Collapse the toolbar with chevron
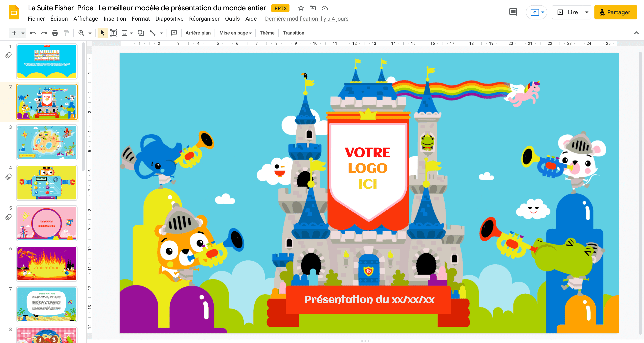This screenshot has width=644, height=343. point(636,33)
